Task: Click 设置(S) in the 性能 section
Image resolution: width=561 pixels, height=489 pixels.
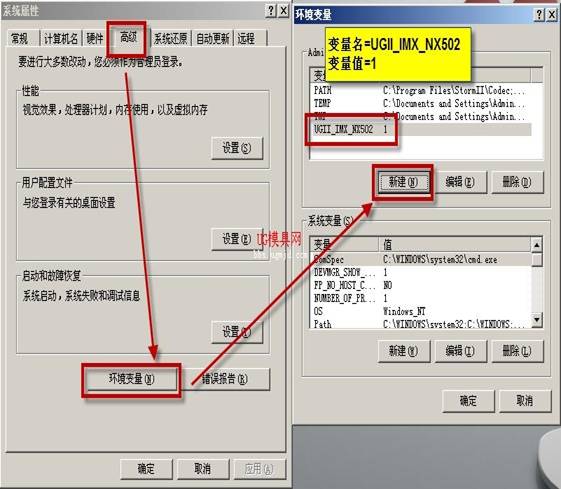Action: 237,148
